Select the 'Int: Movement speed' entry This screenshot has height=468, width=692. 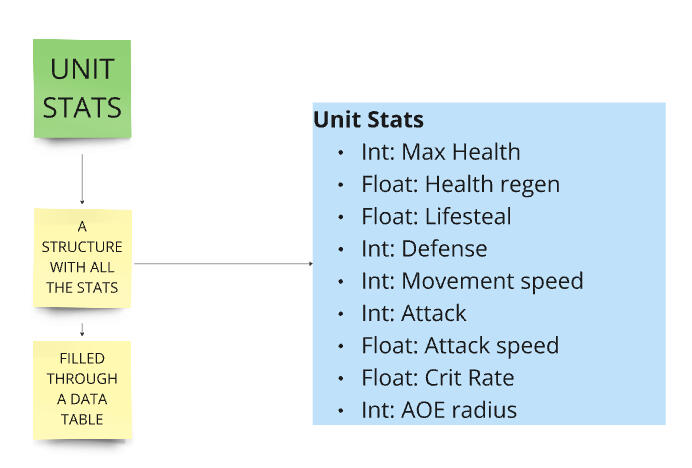click(x=472, y=281)
